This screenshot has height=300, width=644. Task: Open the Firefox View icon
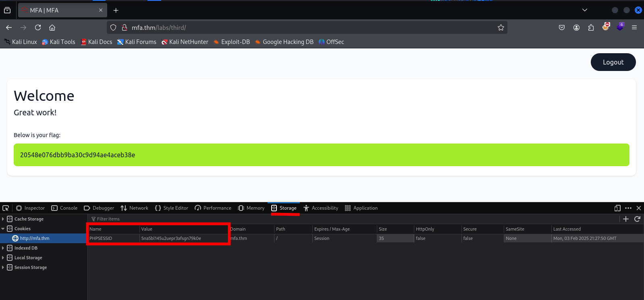pos(7,10)
